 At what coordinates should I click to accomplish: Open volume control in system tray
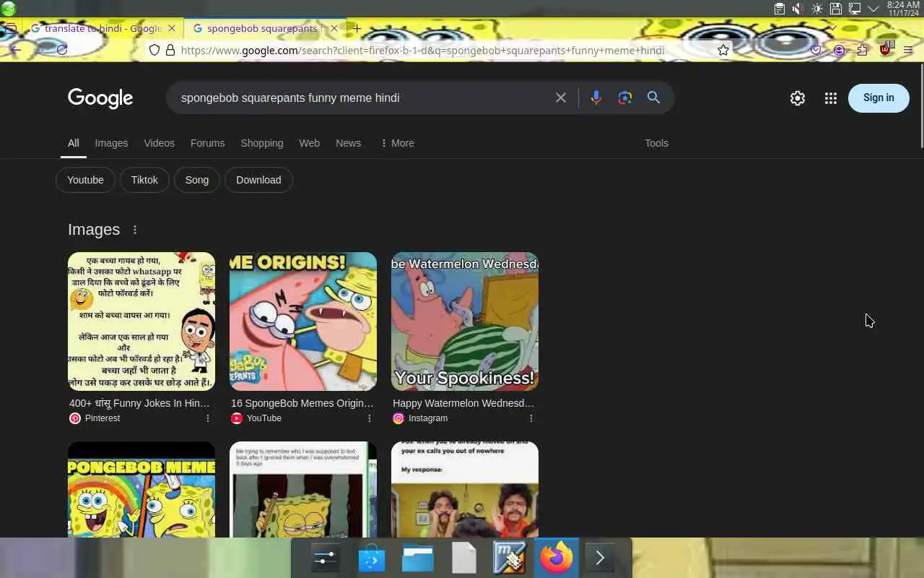pos(798,9)
